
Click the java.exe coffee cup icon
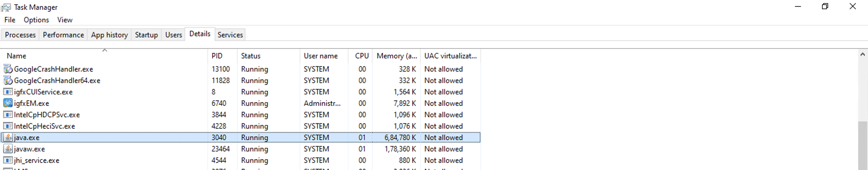(8, 137)
